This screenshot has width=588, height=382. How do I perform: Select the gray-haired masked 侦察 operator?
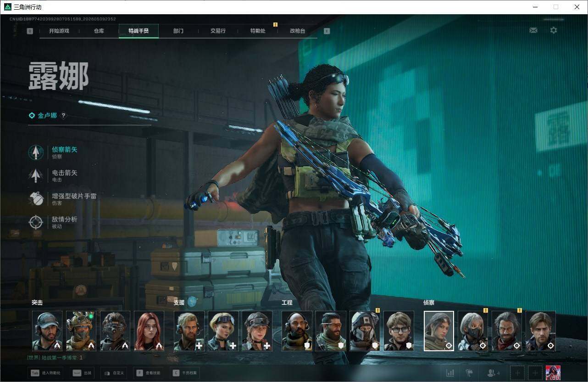click(473, 331)
